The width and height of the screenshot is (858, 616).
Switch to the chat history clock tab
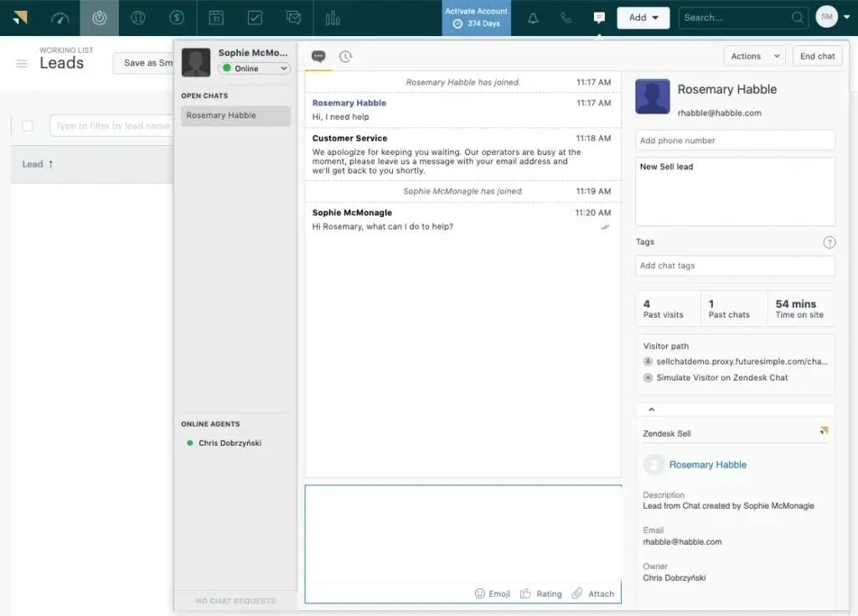345,56
